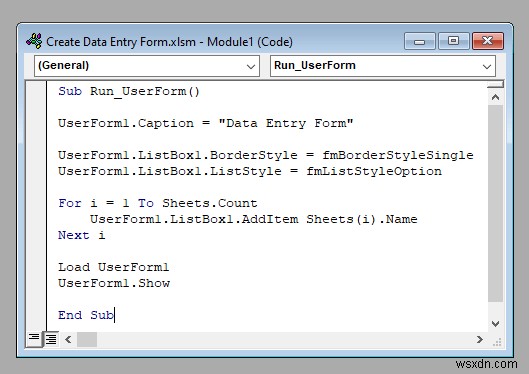Click the 'For i = 1 To Sheets.Count' line
529x374 pixels.
158,203
